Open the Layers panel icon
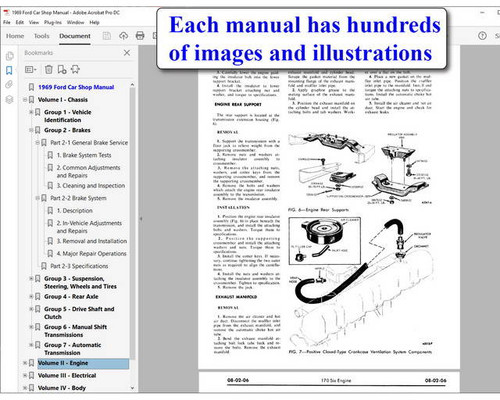Image resolution: width=500 pixels, height=400 pixels. (9, 99)
